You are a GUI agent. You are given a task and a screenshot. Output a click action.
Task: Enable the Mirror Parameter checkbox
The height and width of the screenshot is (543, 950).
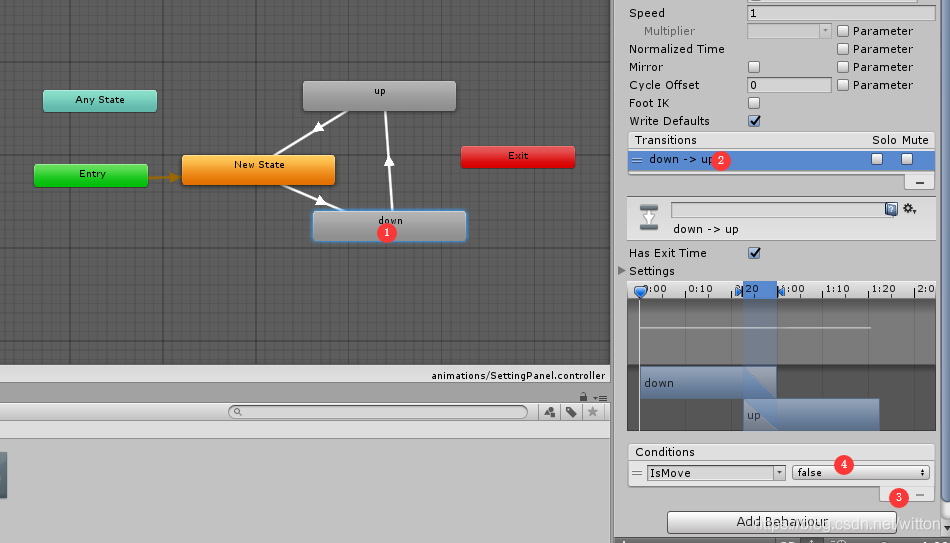point(843,67)
